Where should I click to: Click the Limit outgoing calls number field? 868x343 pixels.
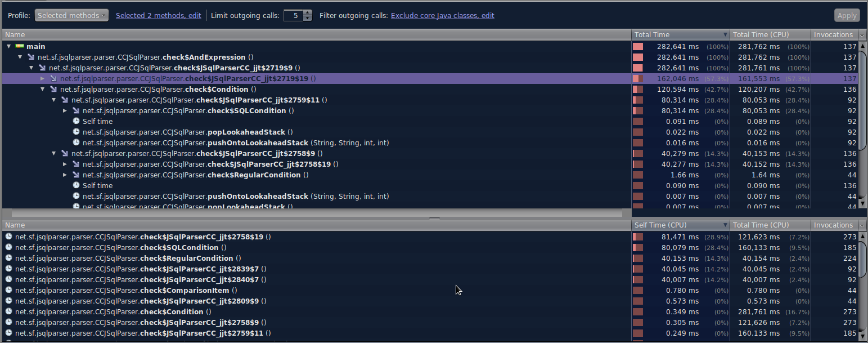pos(293,16)
